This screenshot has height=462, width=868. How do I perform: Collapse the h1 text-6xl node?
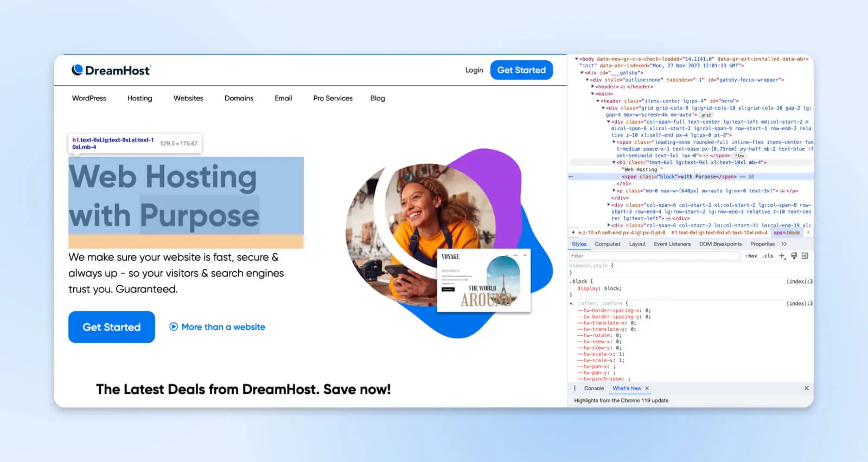(x=614, y=163)
